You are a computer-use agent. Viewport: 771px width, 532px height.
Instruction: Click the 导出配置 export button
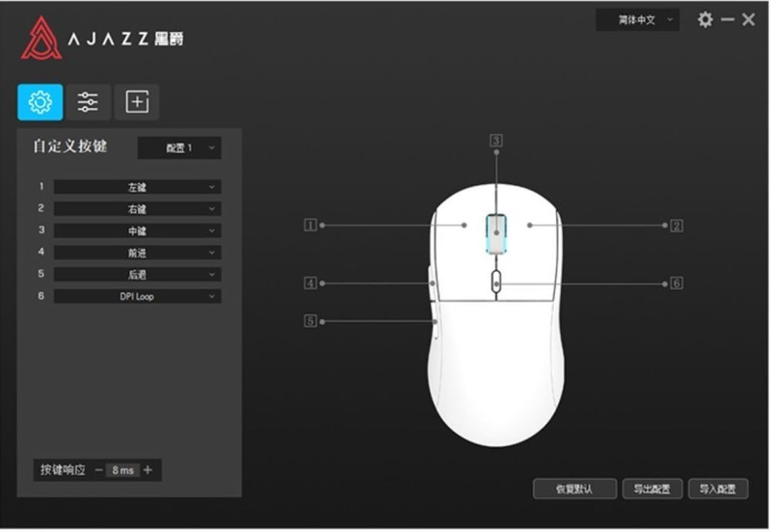(x=652, y=490)
